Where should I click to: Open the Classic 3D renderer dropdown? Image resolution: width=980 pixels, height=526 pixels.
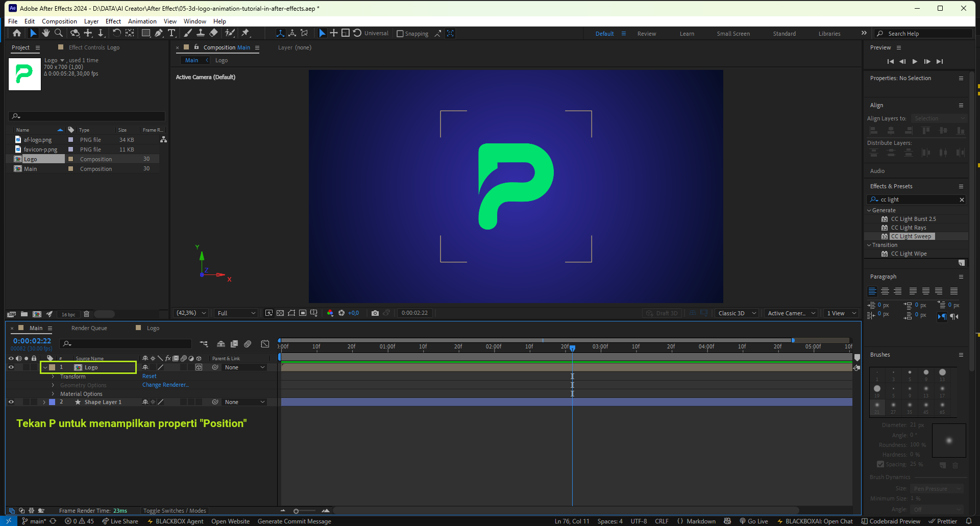coord(737,313)
